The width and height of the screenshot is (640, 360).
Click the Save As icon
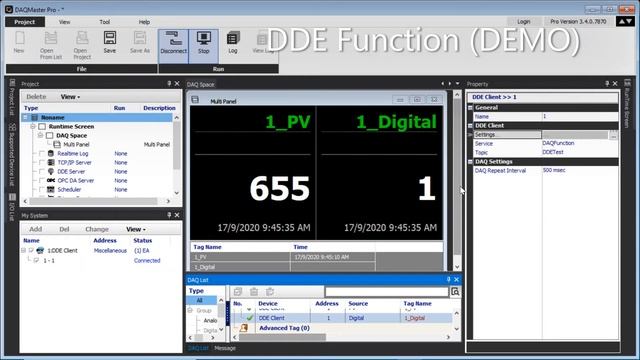tap(140, 38)
